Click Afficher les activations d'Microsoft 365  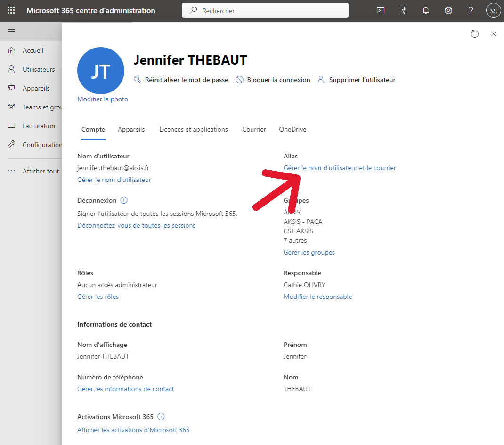click(133, 430)
